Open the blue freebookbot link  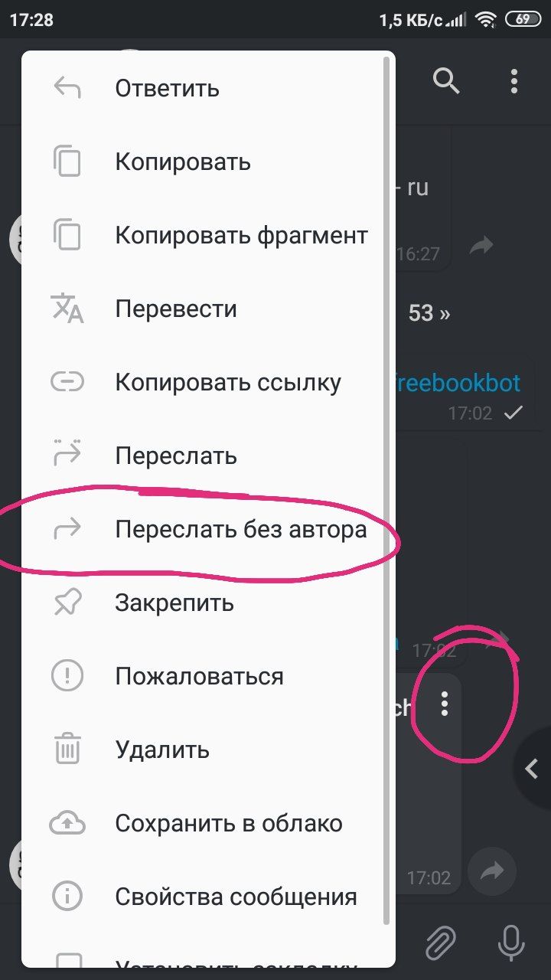pos(458,383)
